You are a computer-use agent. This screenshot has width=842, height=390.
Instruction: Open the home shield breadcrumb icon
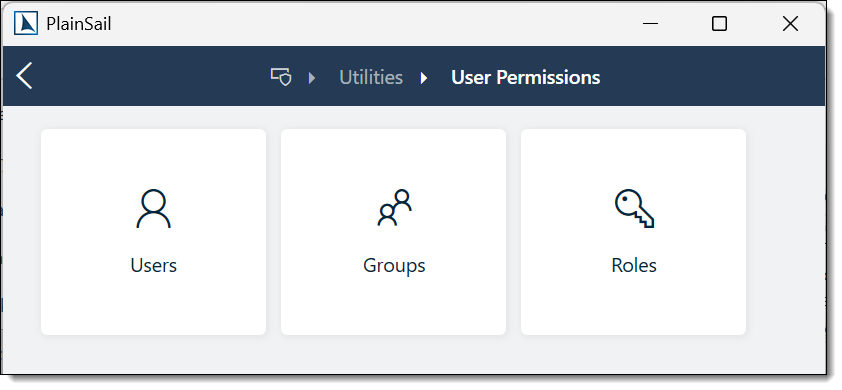coord(281,77)
